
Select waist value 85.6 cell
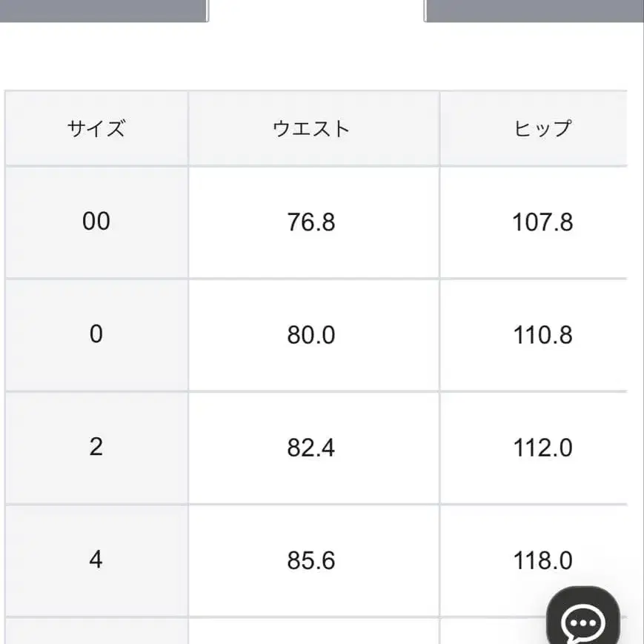[313, 560]
